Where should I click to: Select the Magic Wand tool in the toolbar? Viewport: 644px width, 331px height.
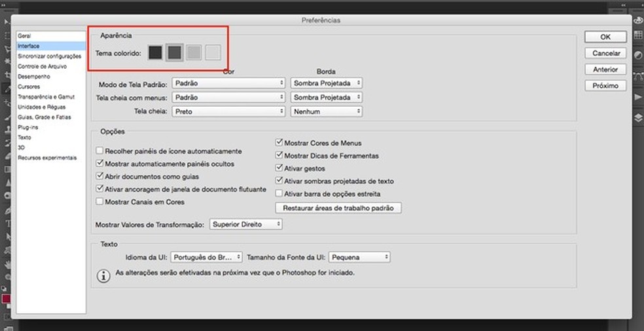pos(6,62)
